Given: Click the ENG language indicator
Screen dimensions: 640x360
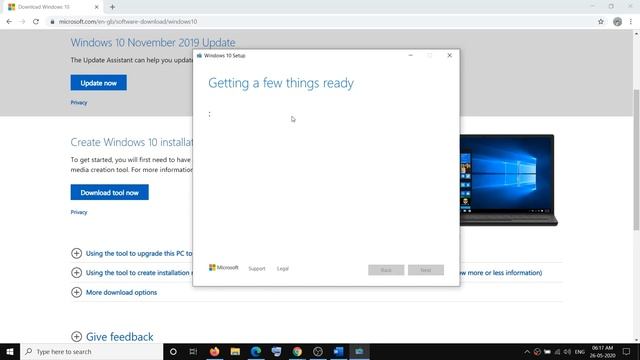Looking at the screenshot, I should coord(580,352).
